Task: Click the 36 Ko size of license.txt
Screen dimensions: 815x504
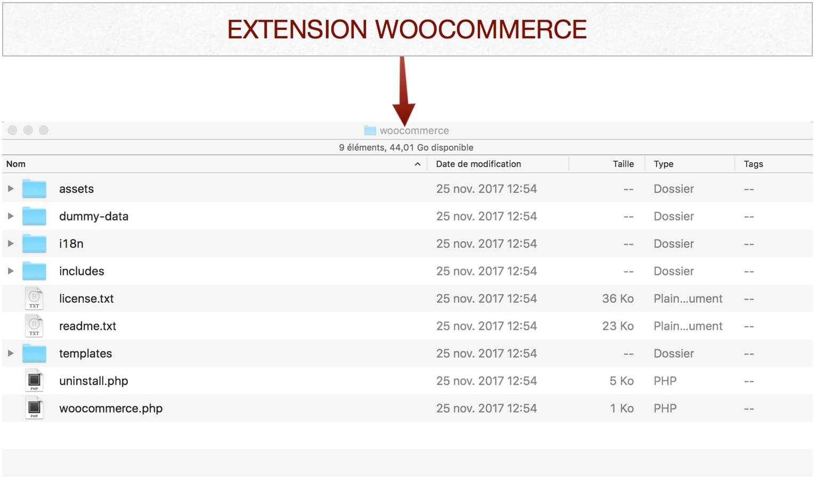Action: [618, 298]
